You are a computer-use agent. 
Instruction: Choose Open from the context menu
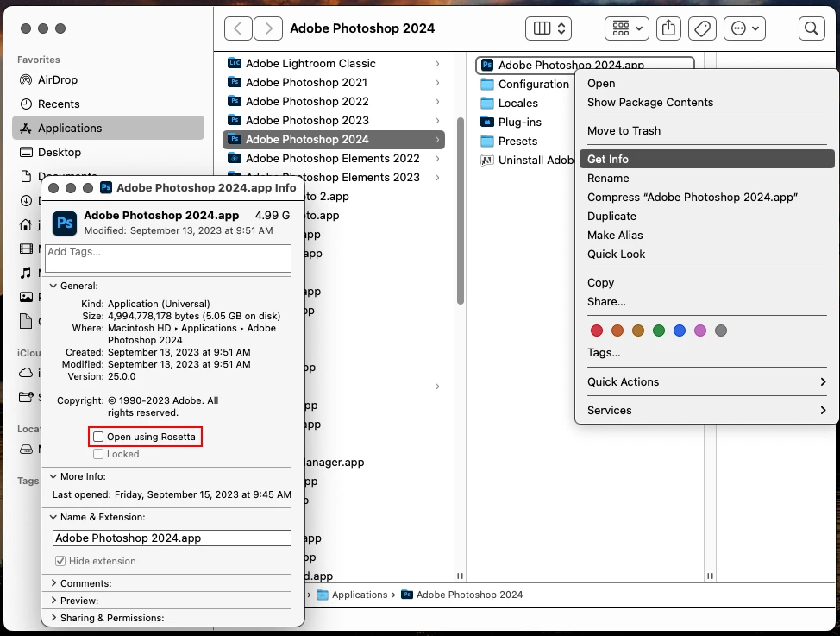point(706,83)
